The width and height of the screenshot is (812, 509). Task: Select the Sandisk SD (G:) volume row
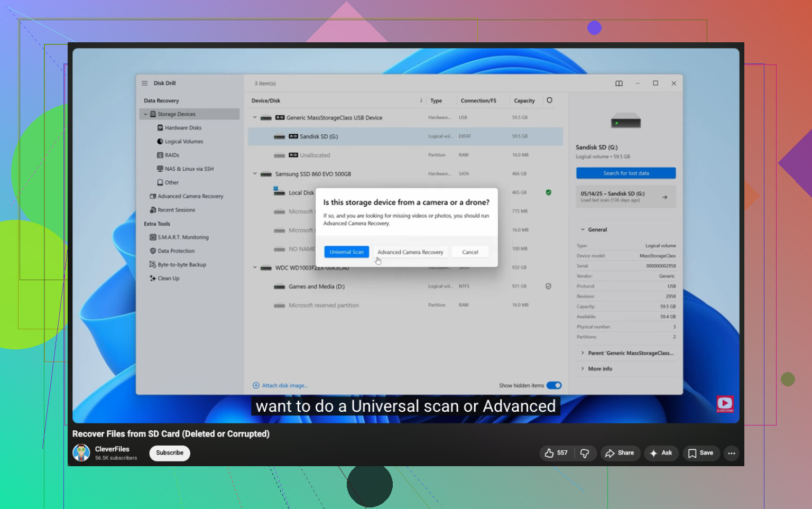405,136
